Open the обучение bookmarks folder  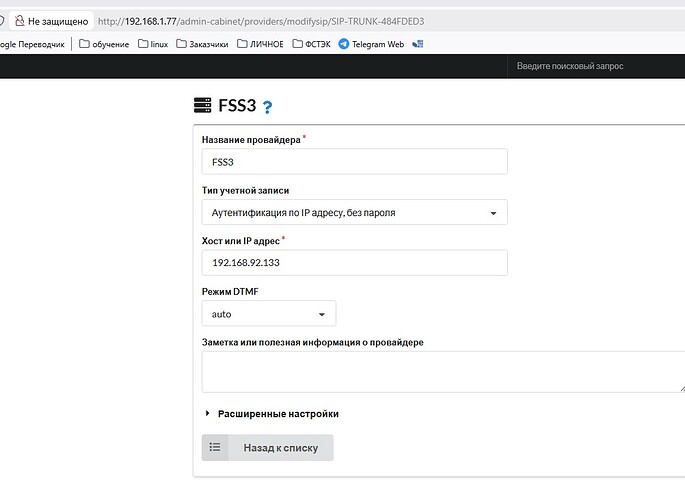coord(104,44)
